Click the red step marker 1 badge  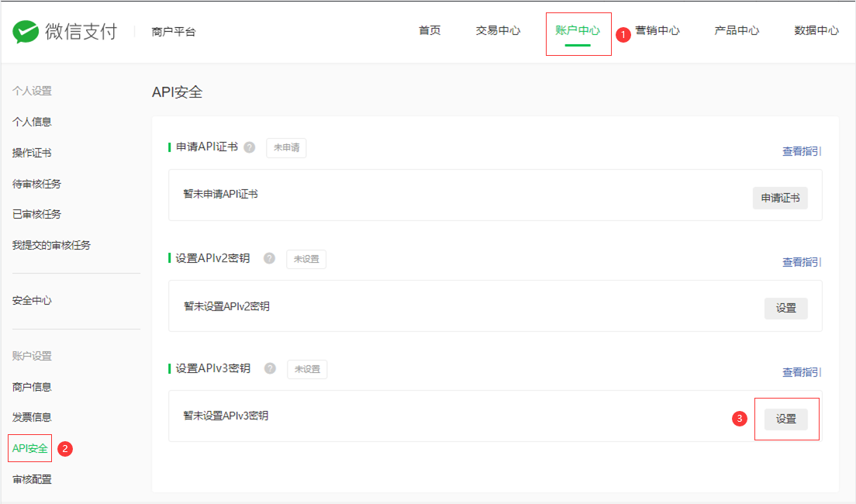point(625,34)
